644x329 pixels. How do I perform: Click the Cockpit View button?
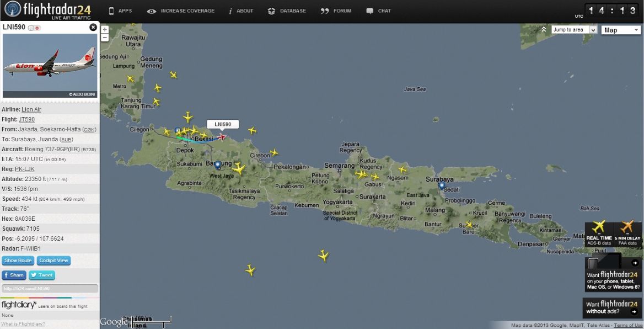pyautogui.click(x=54, y=261)
